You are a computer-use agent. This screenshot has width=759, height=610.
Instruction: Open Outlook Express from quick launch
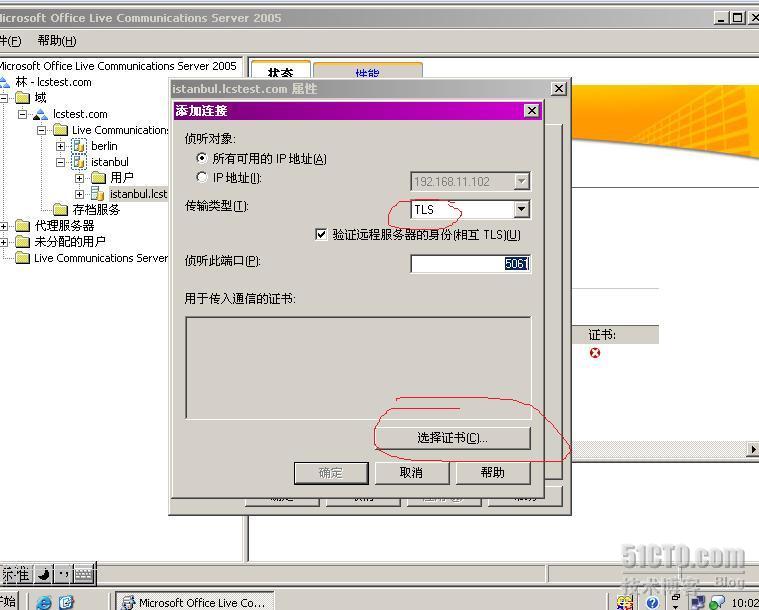click(66, 602)
